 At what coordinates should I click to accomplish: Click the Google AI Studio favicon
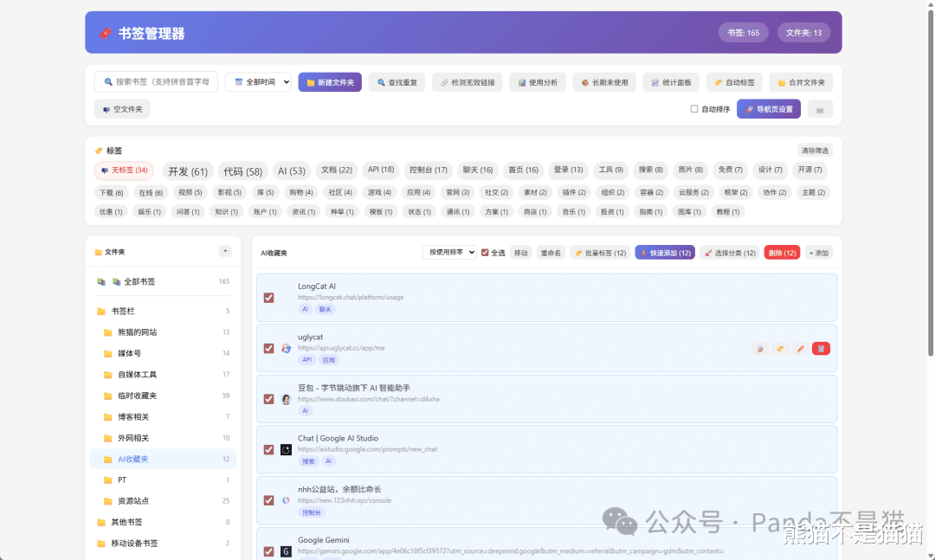pyautogui.click(x=287, y=450)
